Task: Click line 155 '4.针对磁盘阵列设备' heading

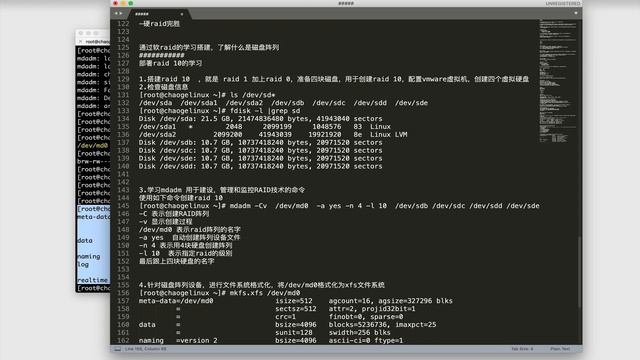Action: pos(262,285)
